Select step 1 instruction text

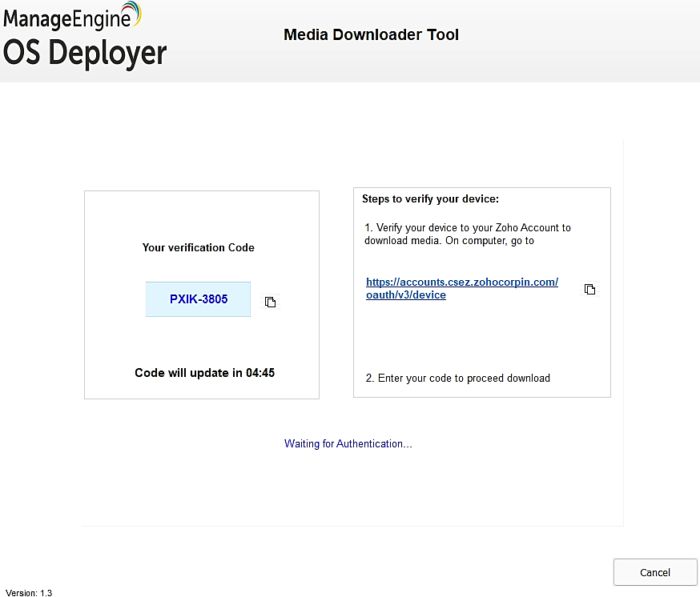[x=468, y=234]
